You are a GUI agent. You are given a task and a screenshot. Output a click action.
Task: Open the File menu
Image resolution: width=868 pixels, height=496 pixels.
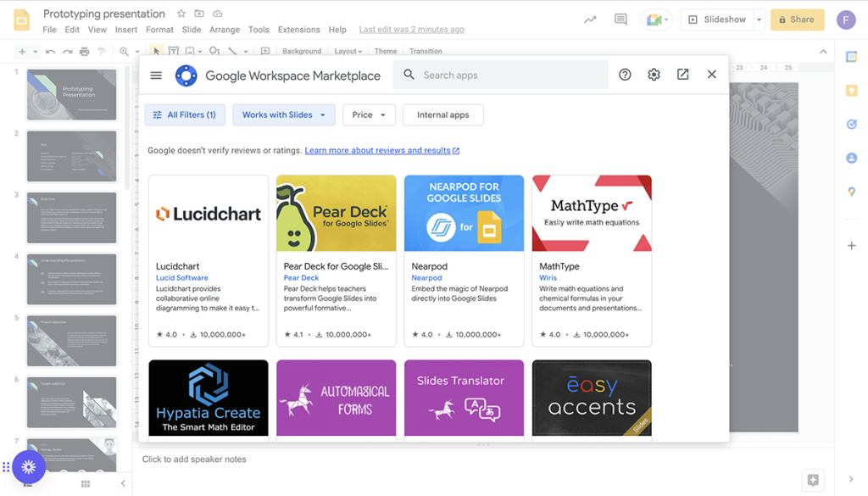coord(50,30)
